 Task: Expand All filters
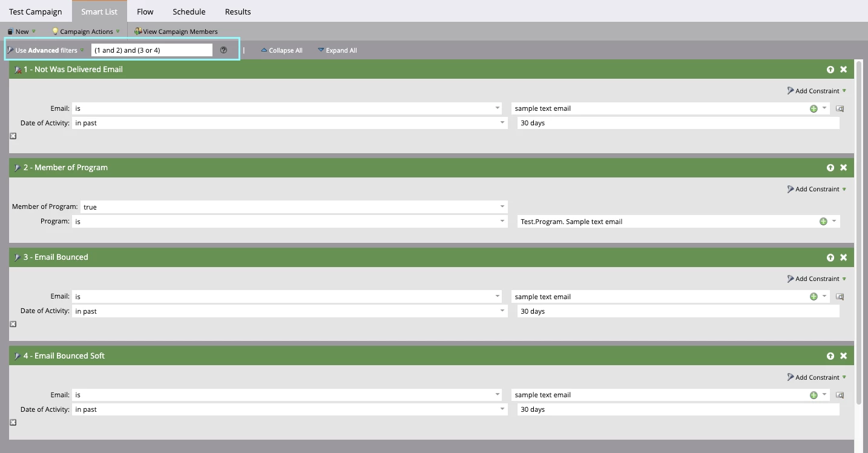[337, 50]
